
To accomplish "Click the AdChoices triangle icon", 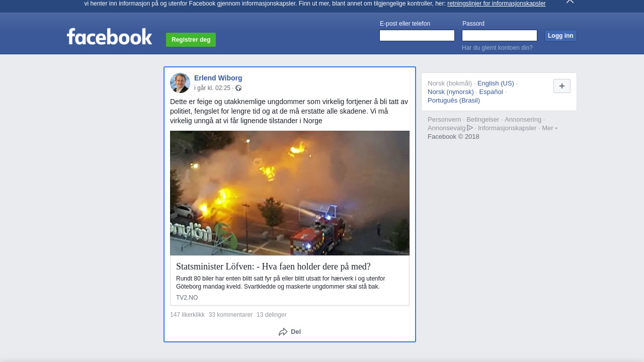I will click(470, 128).
